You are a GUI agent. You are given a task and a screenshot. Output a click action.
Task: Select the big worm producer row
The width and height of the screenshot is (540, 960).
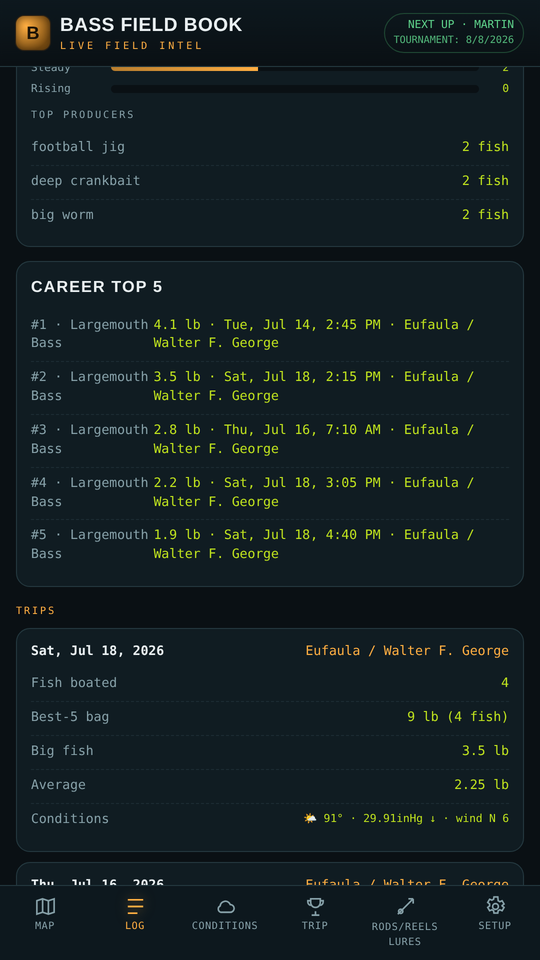[x=270, y=214]
